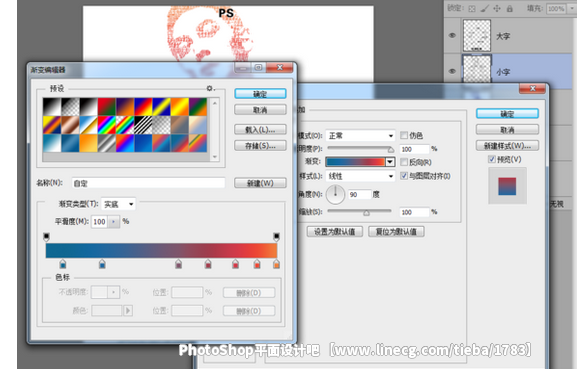The width and height of the screenshot is (587, 369).
Task: Click the 载入(L)... load button
Action: [260, 129]
